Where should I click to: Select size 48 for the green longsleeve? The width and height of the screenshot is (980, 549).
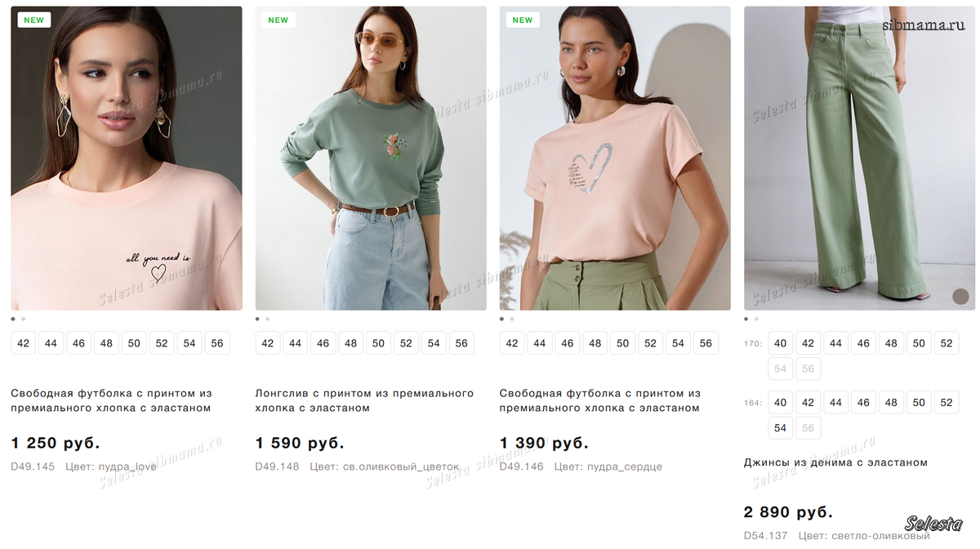pos(350,343)
